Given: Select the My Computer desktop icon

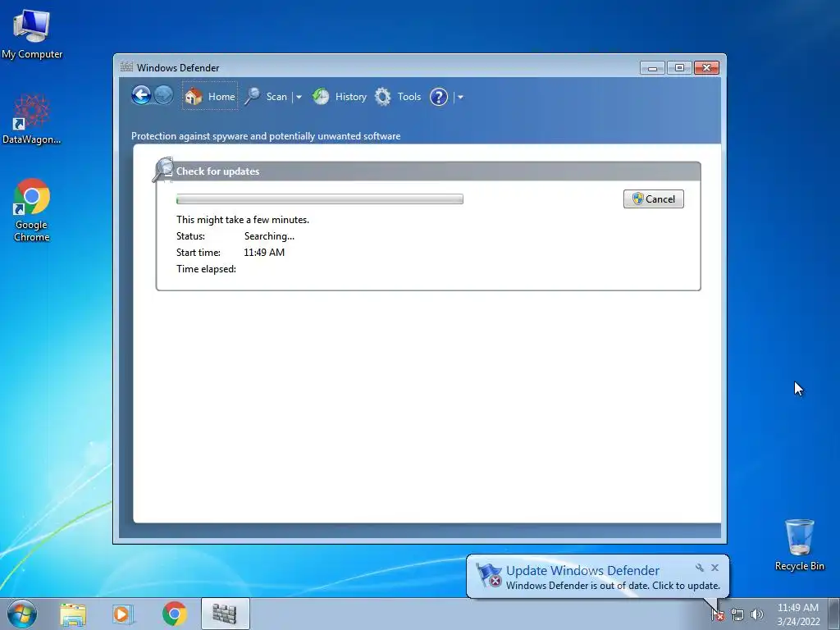Looking at the screenshot, I should (x=32, y=34).
